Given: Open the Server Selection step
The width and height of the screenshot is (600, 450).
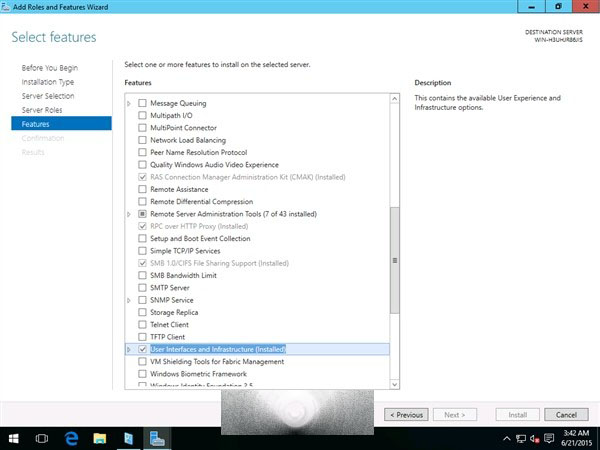Looking at the screenshot, I should tap(48, 96).
